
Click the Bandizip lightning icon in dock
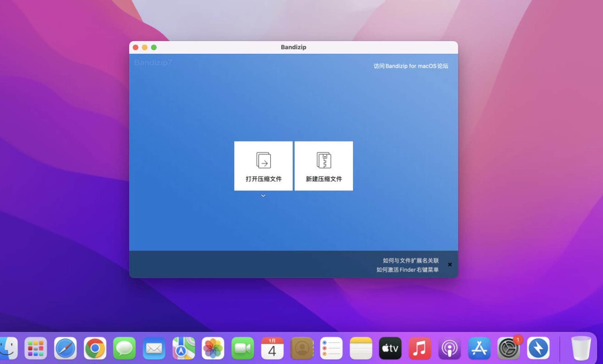pyautogui.click(x=538, y=348)
